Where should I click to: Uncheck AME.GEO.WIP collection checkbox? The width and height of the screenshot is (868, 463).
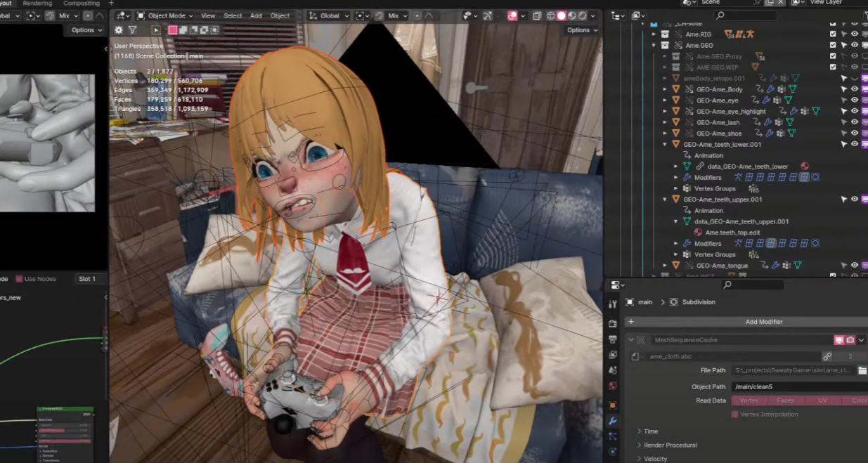click(833, 67)
